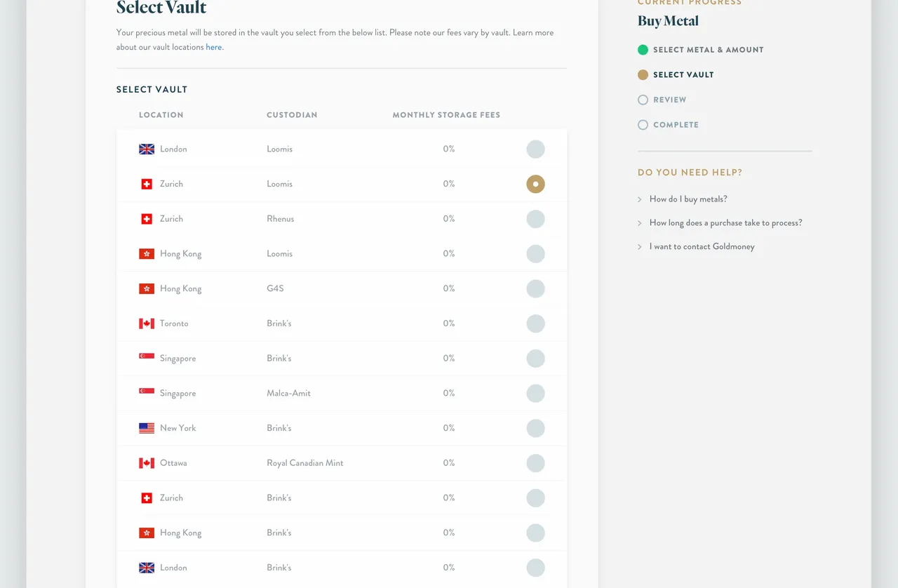The width and height of the screenshot is (898, 588).
Task: Click the Hong Kong flag in the Loomis row
Action: click(x=147, y=254)
